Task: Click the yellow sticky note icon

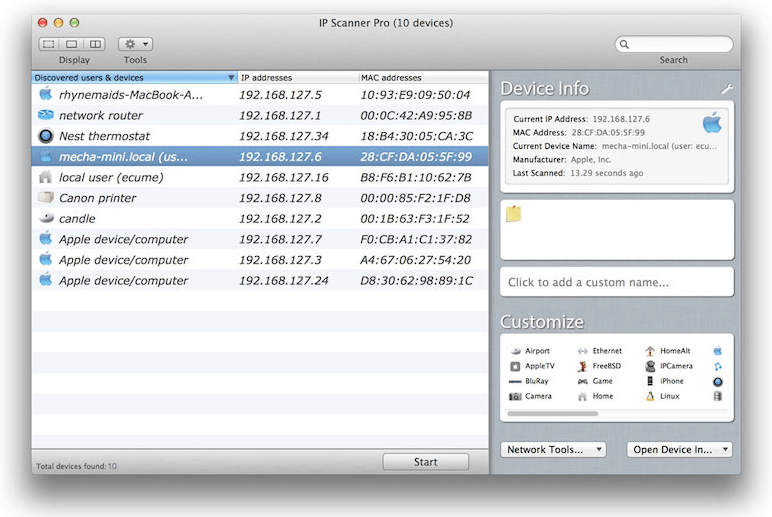Action: point(514,214)
